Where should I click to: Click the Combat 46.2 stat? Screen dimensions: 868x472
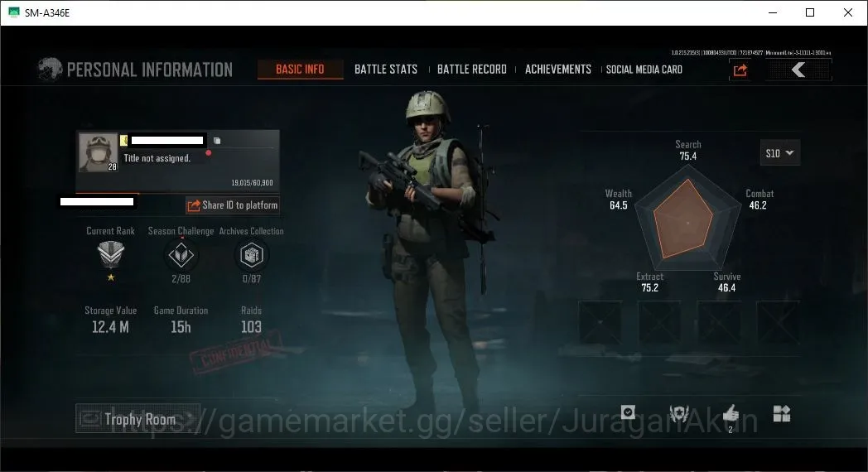pos(759,200)
